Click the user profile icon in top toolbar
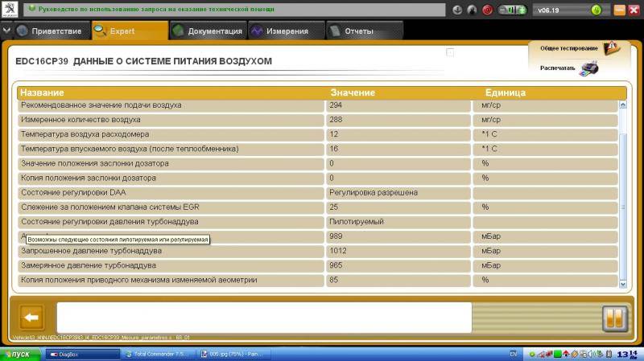644x361 pixels. tap(473, 10)
